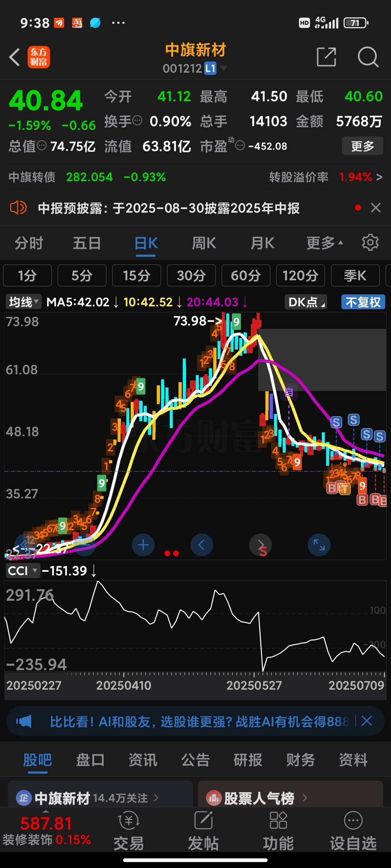The width and height of the screenshot is (391, 868).
Task: Open 中报预披露 announcement text
Action: pos(169,208)
